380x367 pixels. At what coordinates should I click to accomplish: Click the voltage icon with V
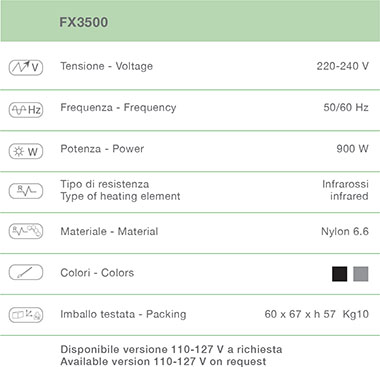tap(26, 67)
